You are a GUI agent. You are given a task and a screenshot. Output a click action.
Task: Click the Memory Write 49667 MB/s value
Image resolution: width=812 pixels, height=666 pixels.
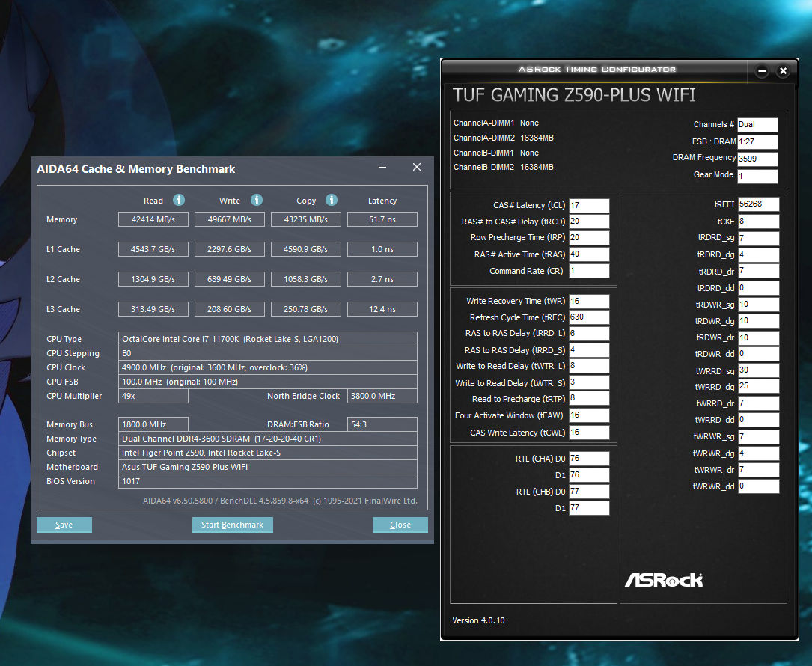pyautogui.click(x=230, y=219)
